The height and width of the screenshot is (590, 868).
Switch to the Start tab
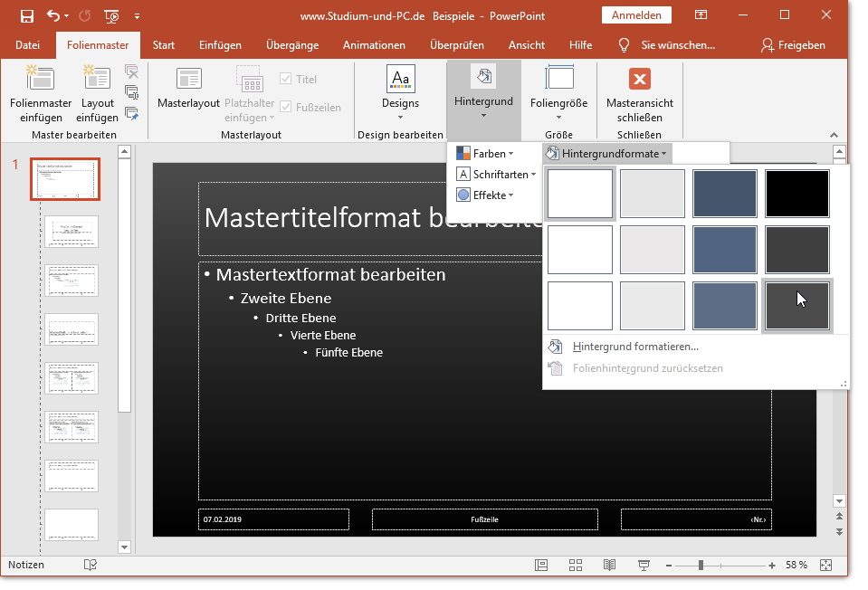pos(163,45)
